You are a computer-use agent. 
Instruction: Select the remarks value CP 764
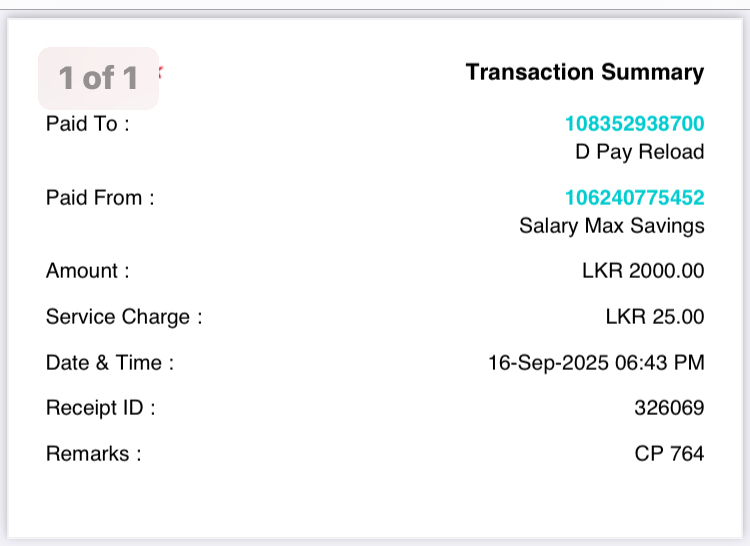(669, 454)
